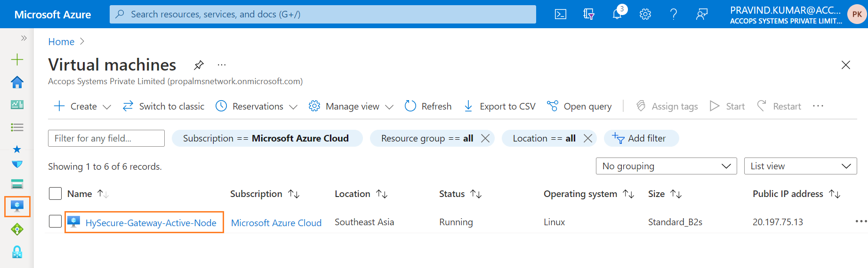Open the Create dropdown
The image size is (868, 268).
[x=82, y=106]
